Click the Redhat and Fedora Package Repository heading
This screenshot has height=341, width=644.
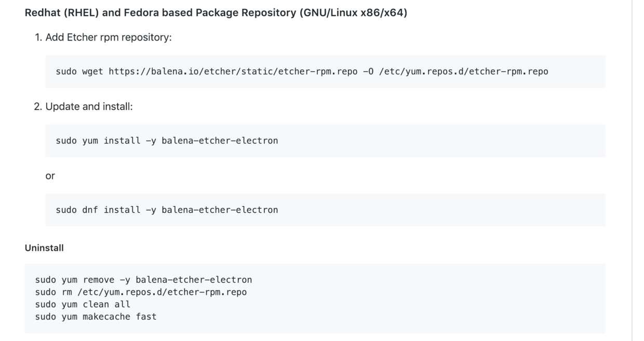coord(216,13)
